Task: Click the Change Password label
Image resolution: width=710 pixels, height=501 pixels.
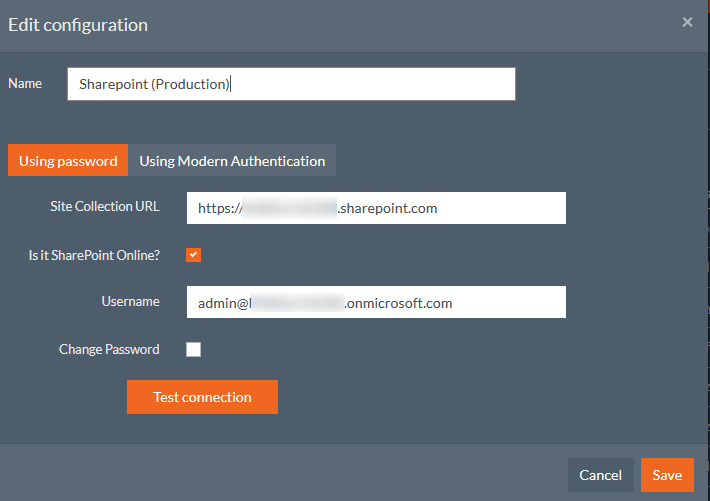Action: [x=109, y=349]
